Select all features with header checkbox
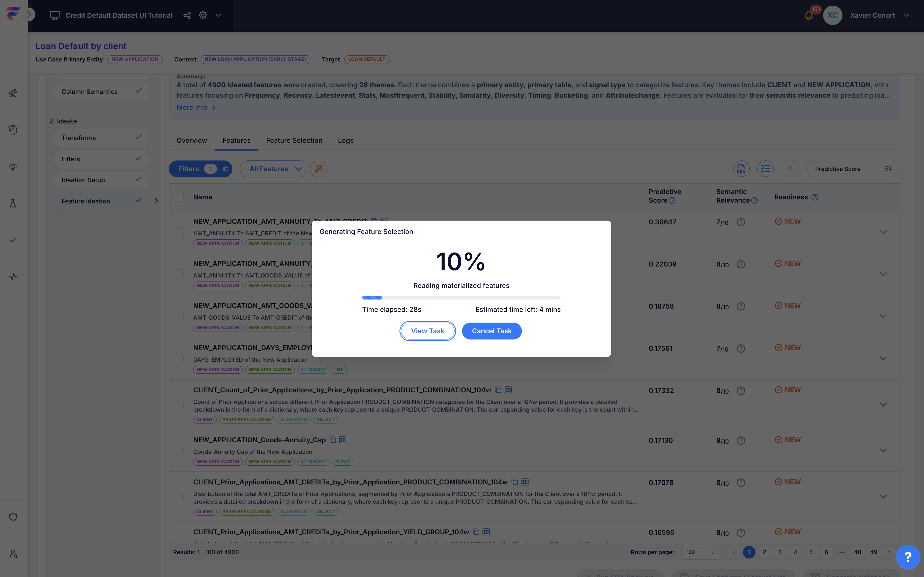The image size is (924, 577). click(x=178, y=197)
